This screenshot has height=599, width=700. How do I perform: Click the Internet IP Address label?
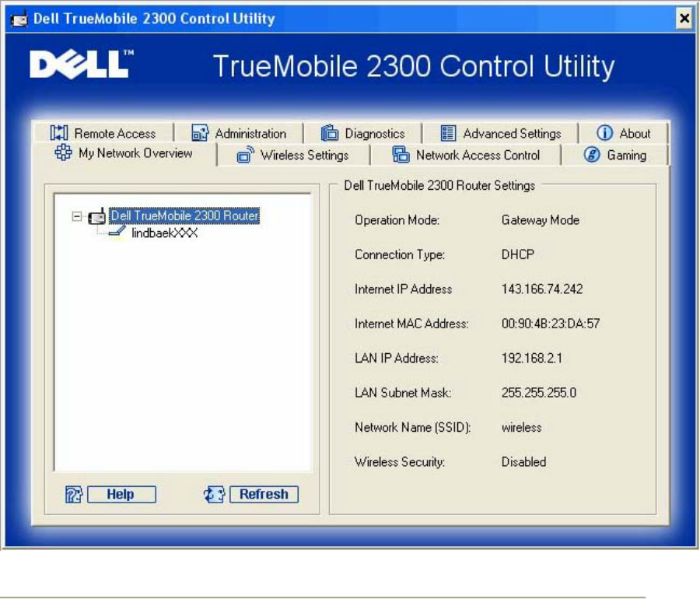(x=403, y=289)
